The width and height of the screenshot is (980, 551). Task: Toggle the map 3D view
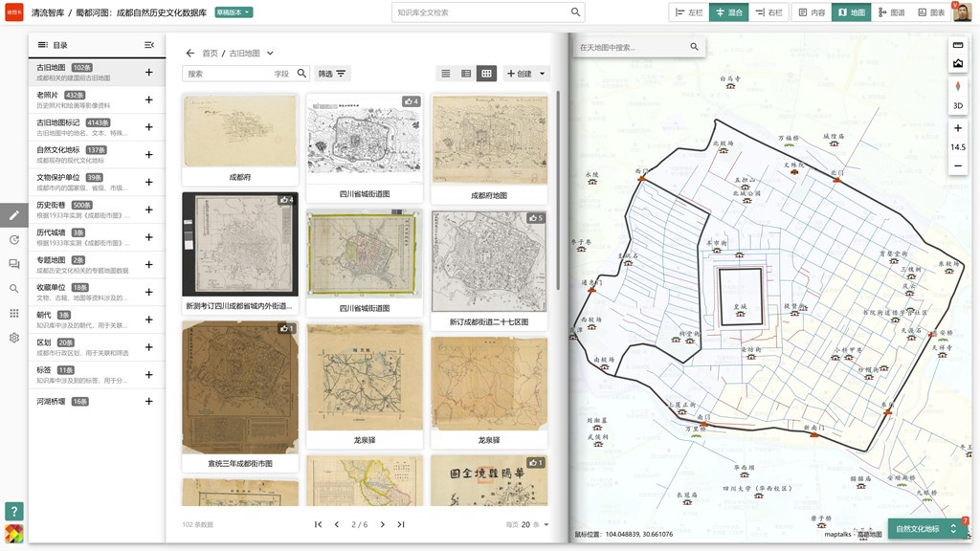coord(958,106)
